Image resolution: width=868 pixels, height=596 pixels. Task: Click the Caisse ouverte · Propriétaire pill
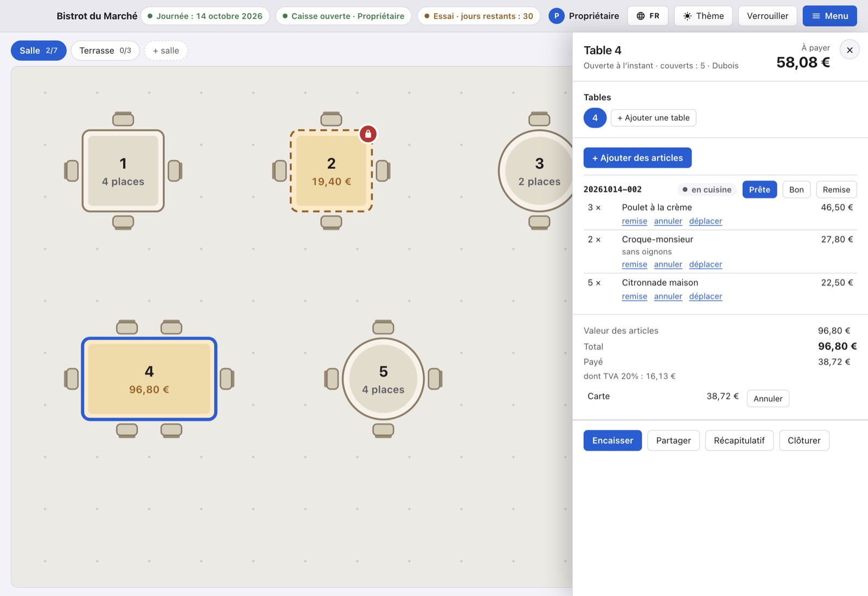pyautogui.click(x=343, y=16)
